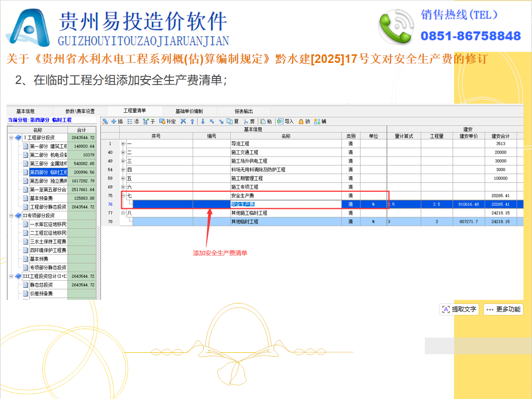Screen dimensions: 532x399
Task: Click the move up arrow icon
Action: 192,121
